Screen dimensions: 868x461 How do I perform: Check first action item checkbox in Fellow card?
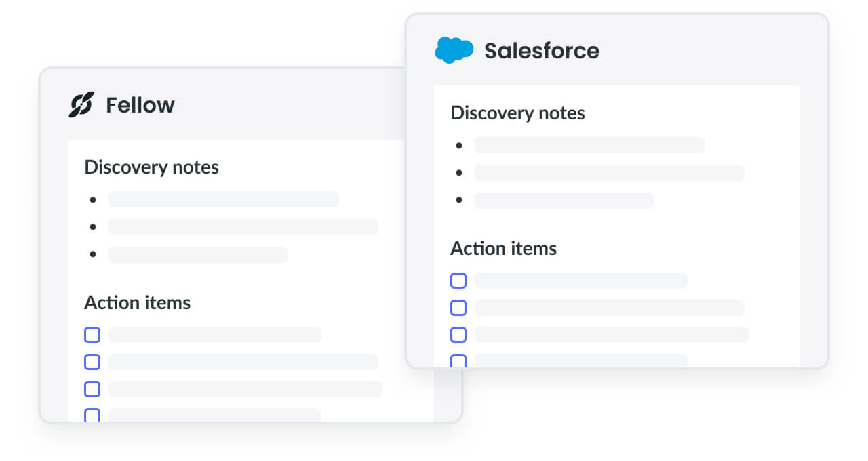(92, 335)
